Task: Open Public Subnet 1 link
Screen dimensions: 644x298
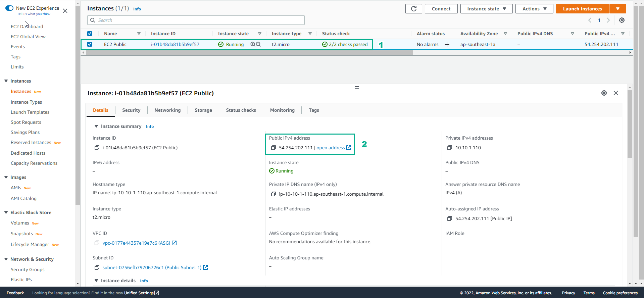Action: 152,267
